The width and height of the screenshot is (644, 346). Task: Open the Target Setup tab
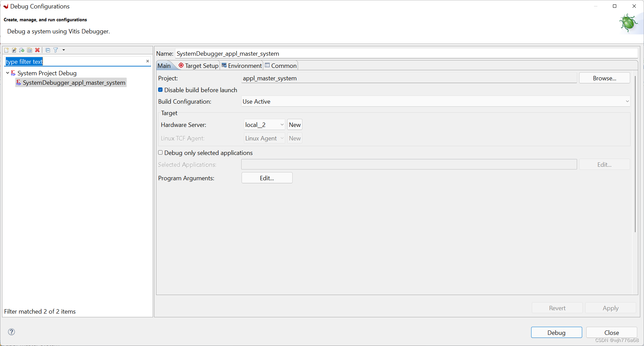coord(198,65)
